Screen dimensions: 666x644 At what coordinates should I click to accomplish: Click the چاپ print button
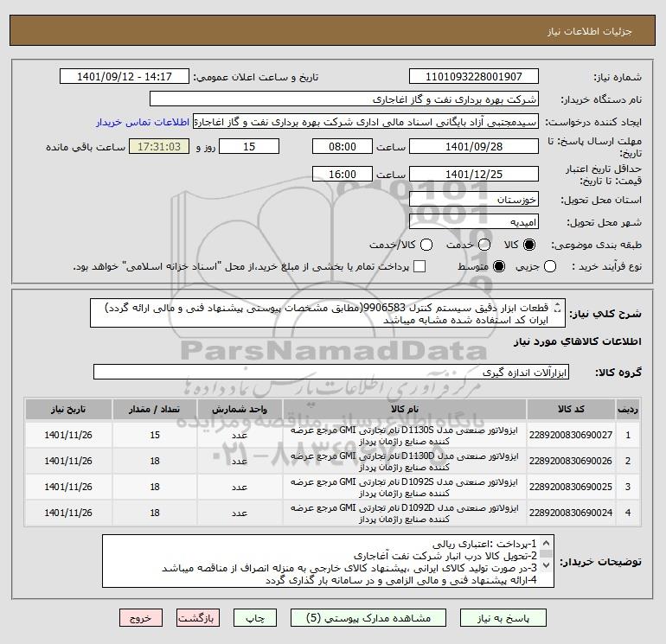click(255, 618)
